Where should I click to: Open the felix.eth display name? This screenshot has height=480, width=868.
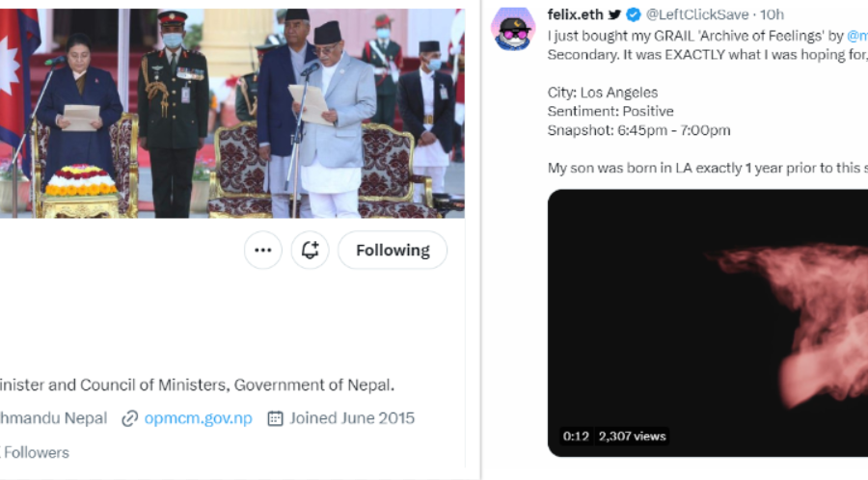click(575, 14)
